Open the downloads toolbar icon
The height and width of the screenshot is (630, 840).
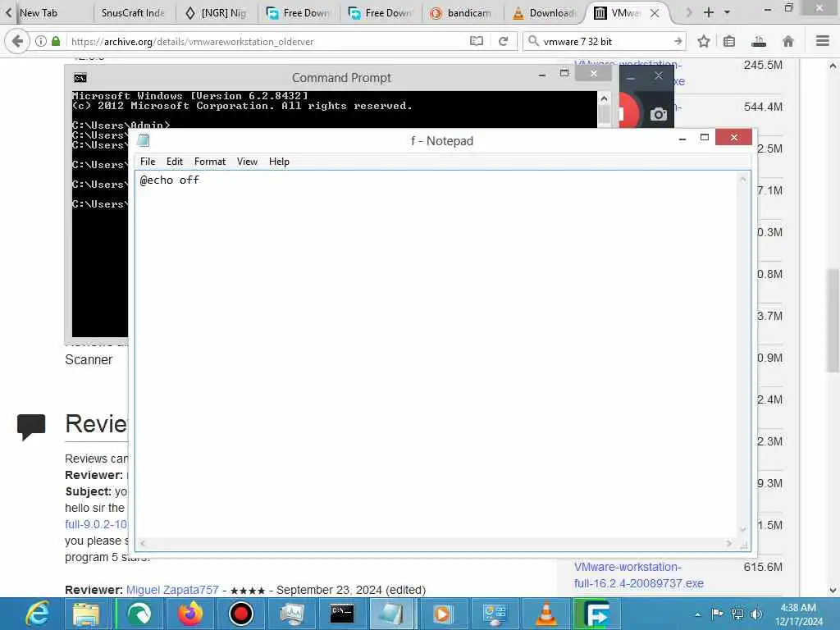[759, 41]
